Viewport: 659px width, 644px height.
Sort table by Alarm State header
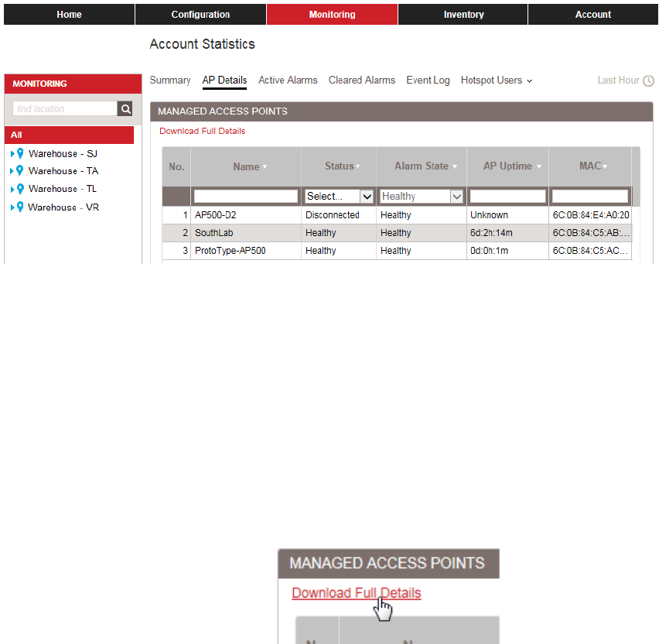tap(425, 166)
